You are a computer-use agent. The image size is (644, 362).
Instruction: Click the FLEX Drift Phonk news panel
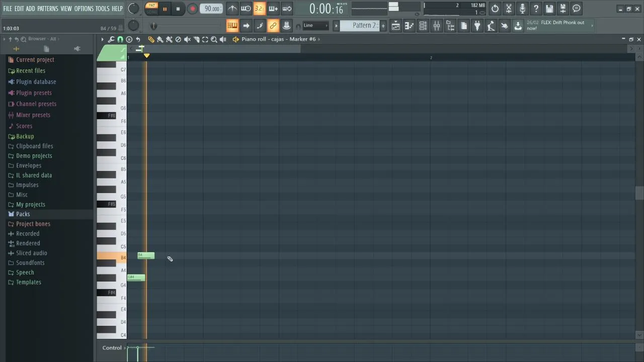(x=559, y=26)
